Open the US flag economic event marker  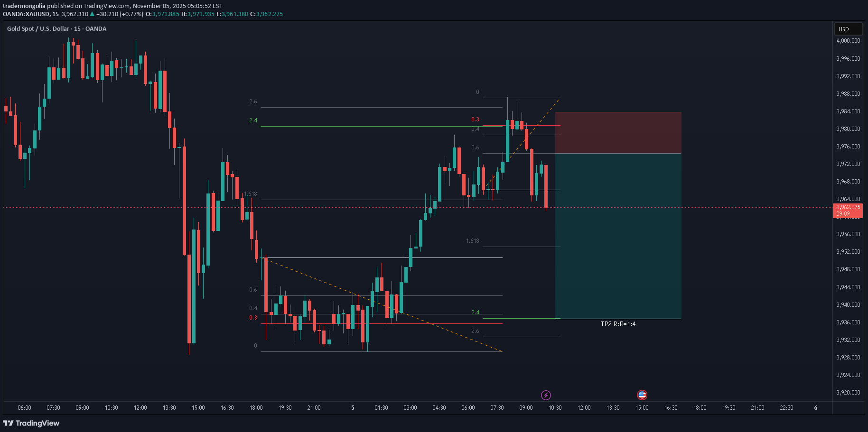click(x=642, y=395)
